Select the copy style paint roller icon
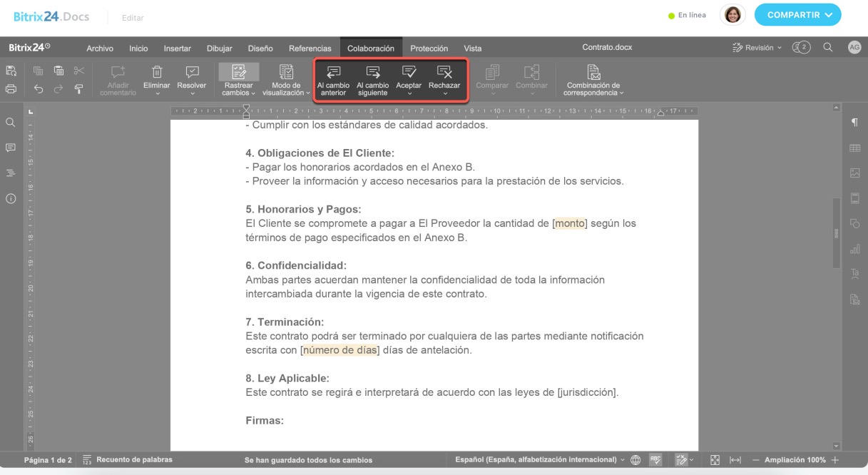The width and height of the screenshot is (868, 475). coord(78,89)
